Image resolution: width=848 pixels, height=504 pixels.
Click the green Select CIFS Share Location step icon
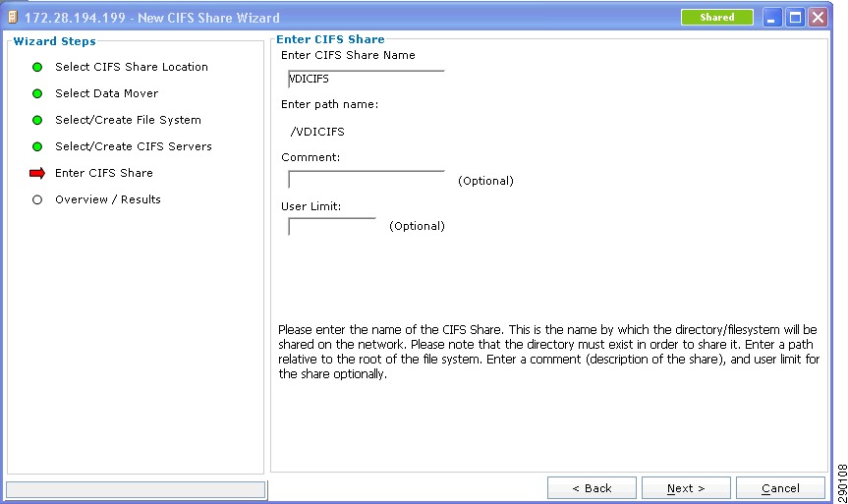(x=37, y=67)
